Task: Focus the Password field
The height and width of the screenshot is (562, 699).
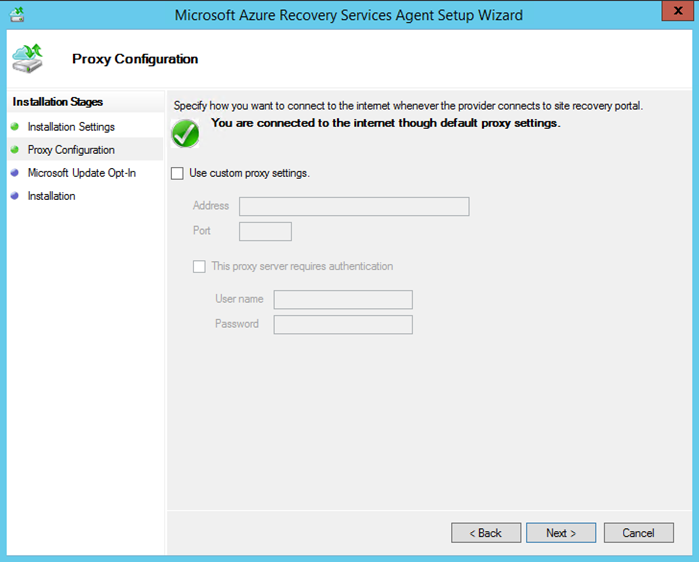Action: click(343, 324)
